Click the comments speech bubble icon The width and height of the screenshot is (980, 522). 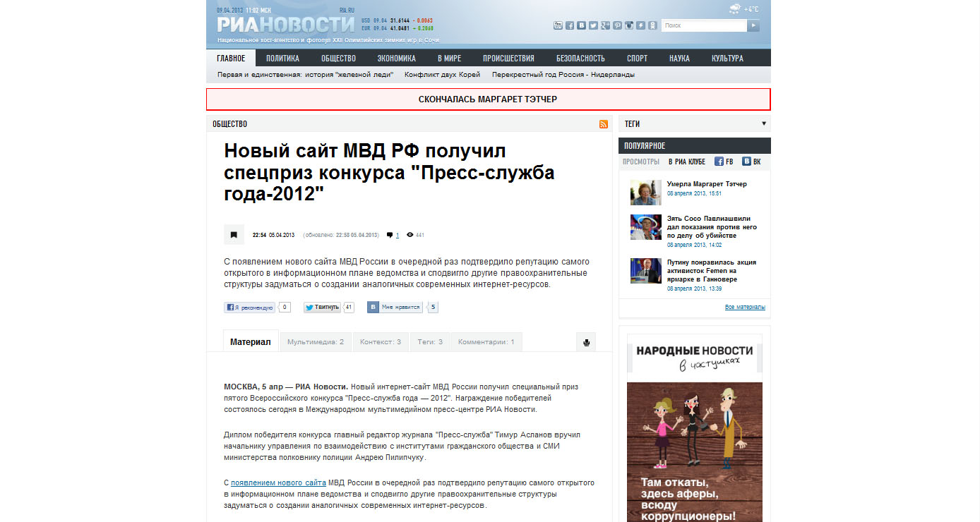(x=390, y=235)
